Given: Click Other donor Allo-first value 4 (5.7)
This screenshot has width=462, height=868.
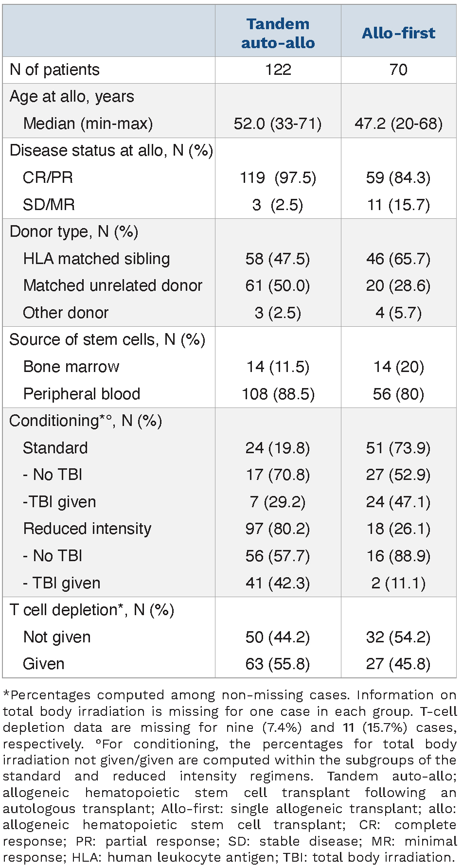Looking at the screenshot, I should 398,313.
